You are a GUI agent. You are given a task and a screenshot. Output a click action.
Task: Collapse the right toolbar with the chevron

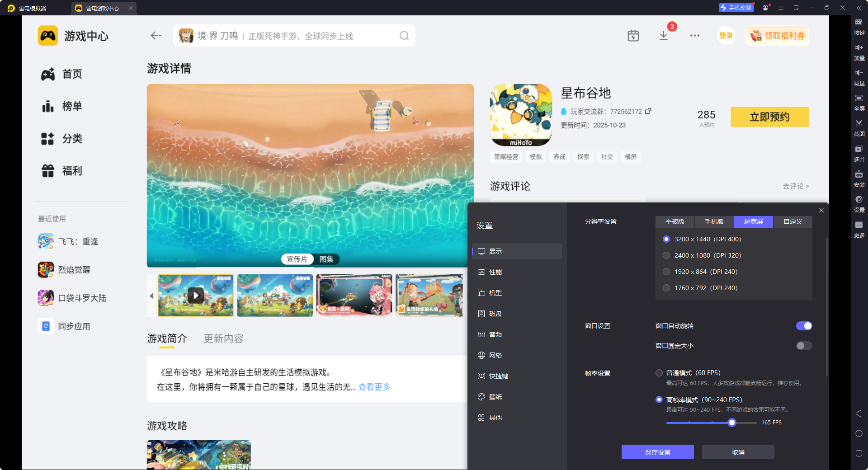[859, 8]
